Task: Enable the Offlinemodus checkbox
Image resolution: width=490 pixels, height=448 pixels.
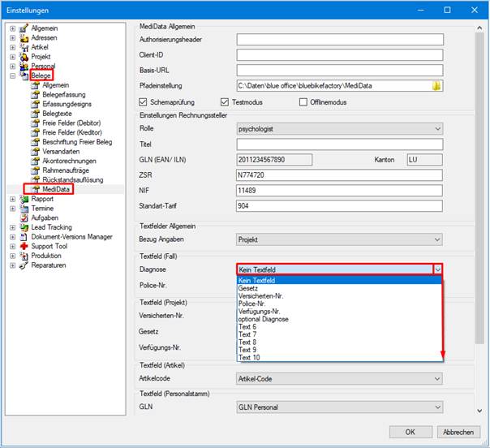Action: [303, 102]
